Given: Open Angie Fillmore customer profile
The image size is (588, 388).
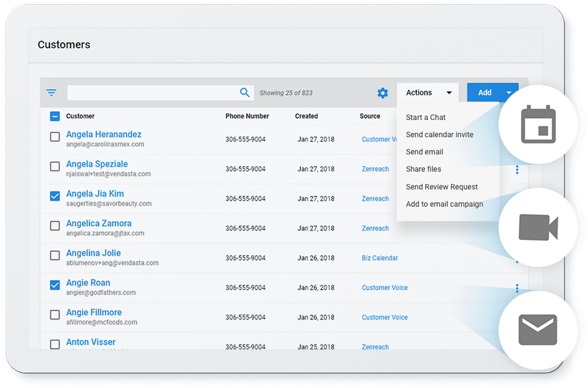Looking at the screenshot, I should 94,312.
